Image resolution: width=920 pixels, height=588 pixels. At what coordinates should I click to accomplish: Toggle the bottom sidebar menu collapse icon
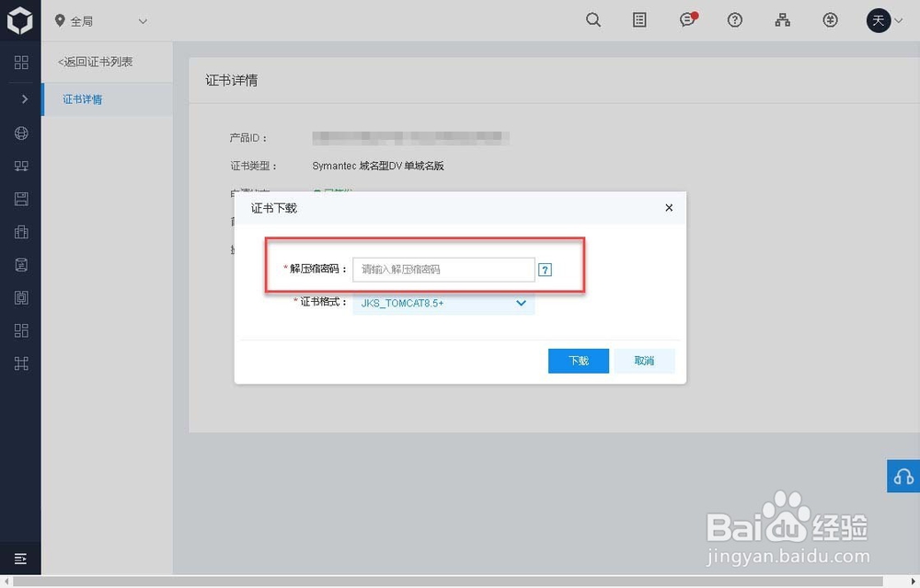pyautogui.click(x=20, y=558)
